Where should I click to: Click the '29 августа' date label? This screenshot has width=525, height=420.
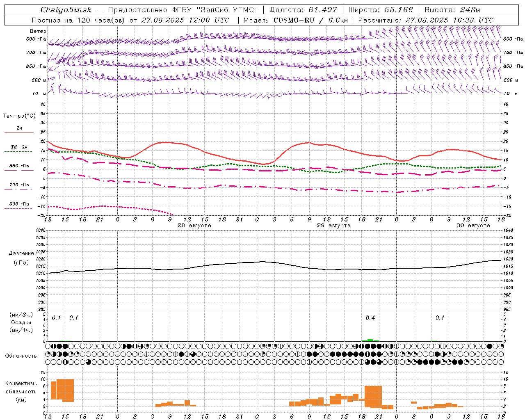334,226
